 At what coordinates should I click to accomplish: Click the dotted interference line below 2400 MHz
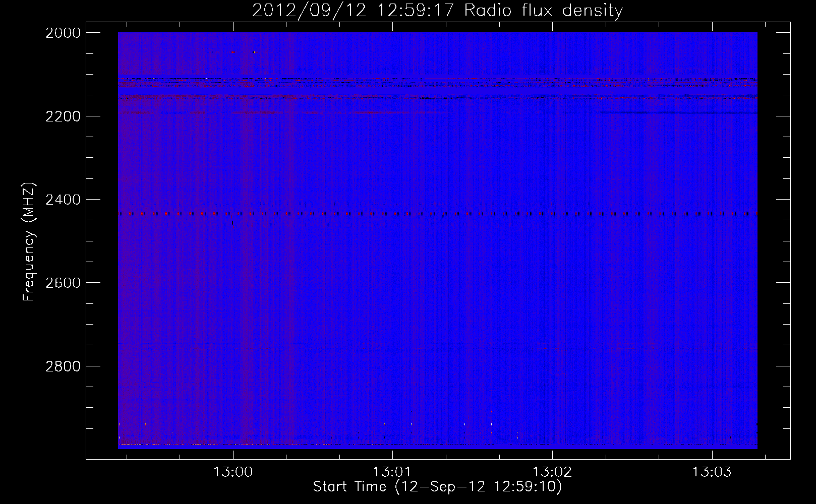pos(437,214)
